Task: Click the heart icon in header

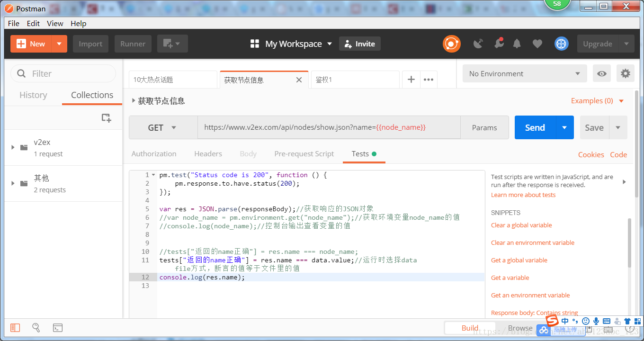Action: (x=537, y=44)
